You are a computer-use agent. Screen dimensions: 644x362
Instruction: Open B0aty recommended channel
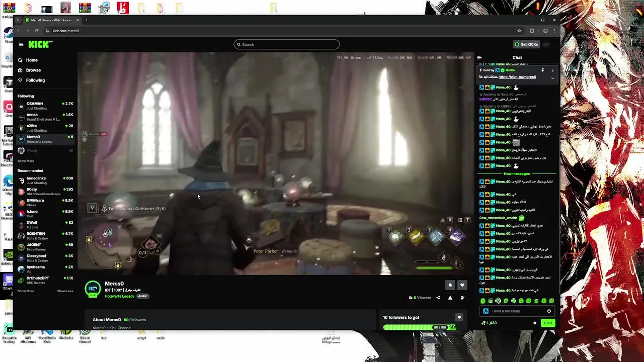click(45, 191)
